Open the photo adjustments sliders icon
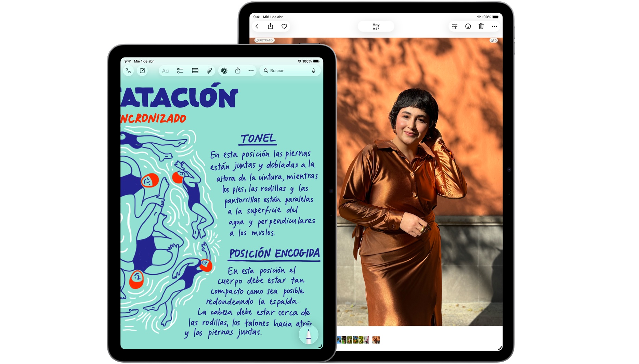Image resolution: width=639 pixels, height=364 pixels. pyautogui.click(x=455, y=26)
